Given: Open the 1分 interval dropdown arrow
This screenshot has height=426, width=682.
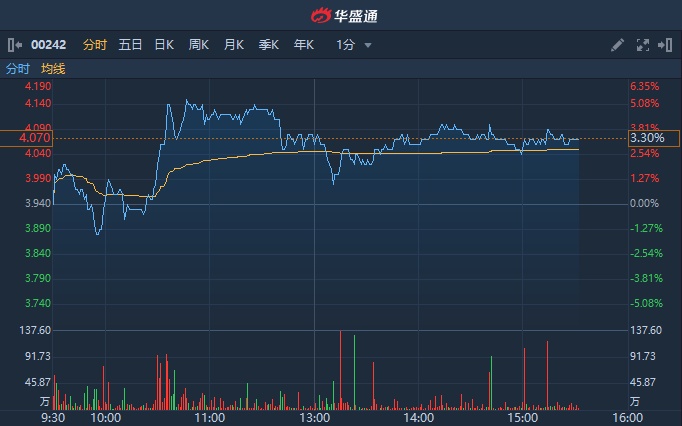Looking at the screenshot, I should [x=368, y=45].
